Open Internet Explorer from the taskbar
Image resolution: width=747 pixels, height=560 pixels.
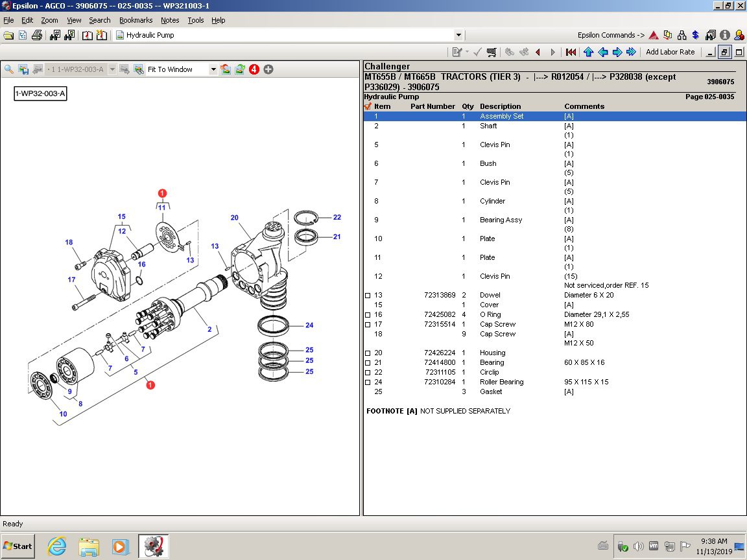pyautogui.click(x=56, y=546)
